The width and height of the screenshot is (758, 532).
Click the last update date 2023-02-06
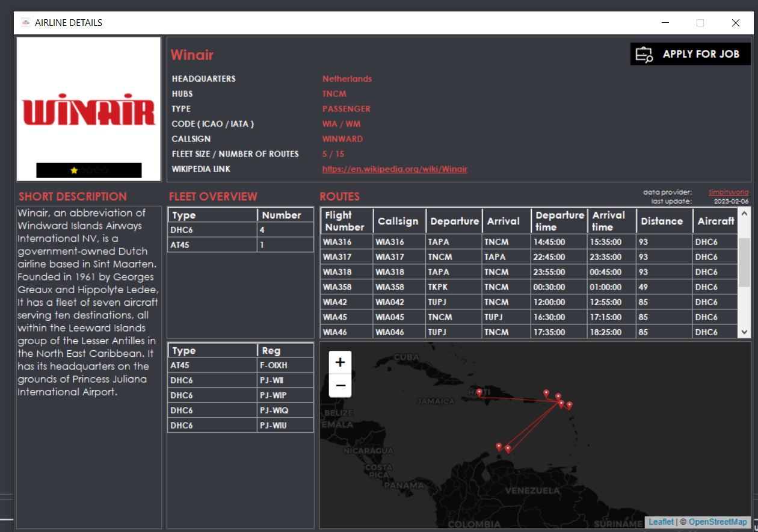click(x=731, y=202)
